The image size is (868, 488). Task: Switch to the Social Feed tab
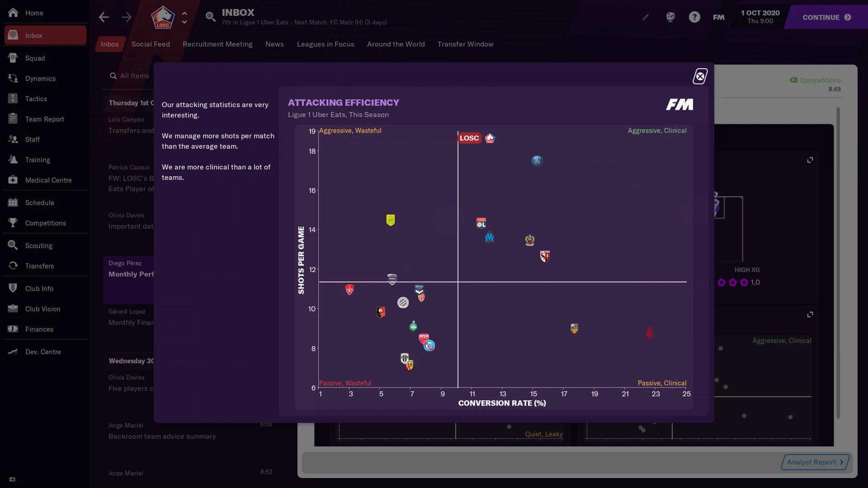(x=151, y=43)
